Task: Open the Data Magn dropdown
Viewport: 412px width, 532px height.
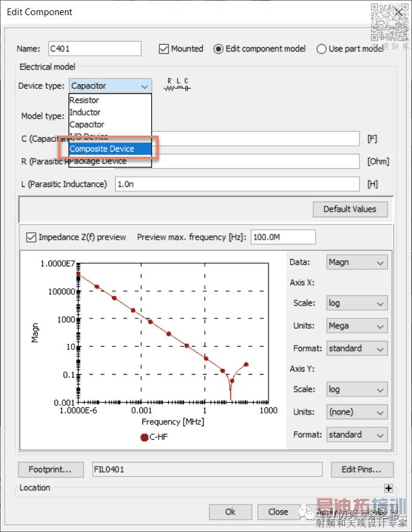Action: point(357,262)
